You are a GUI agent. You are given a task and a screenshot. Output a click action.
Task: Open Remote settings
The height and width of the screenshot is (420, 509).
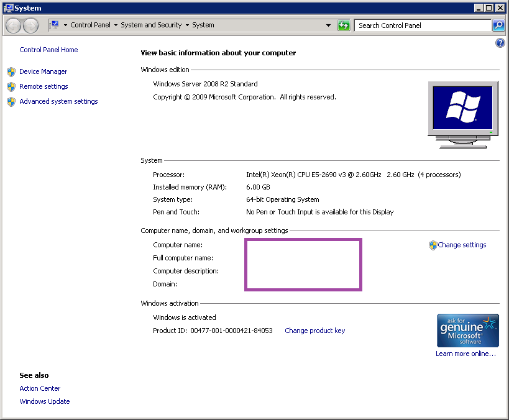pos(44,86)
